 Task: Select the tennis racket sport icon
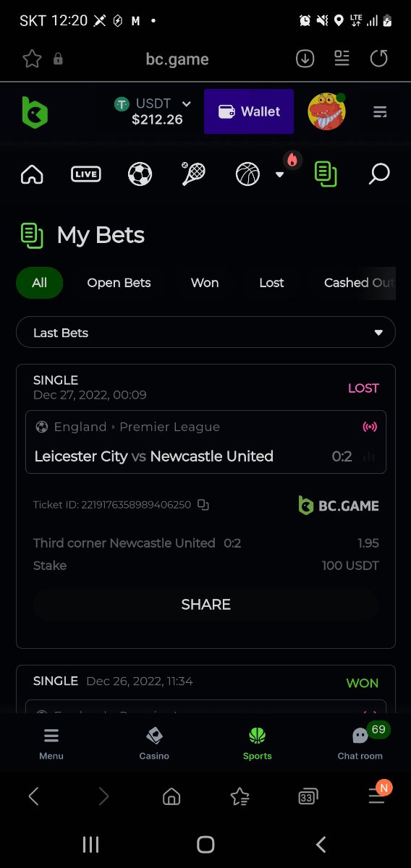point(193,174)
